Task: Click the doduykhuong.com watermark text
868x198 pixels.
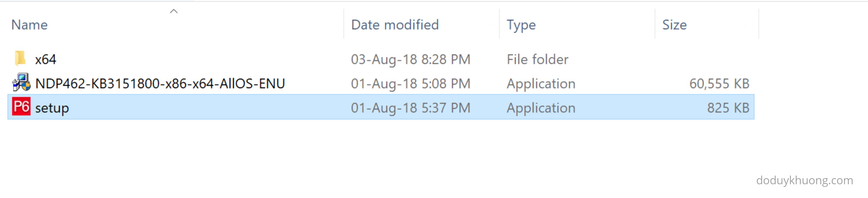Action: 804,180
